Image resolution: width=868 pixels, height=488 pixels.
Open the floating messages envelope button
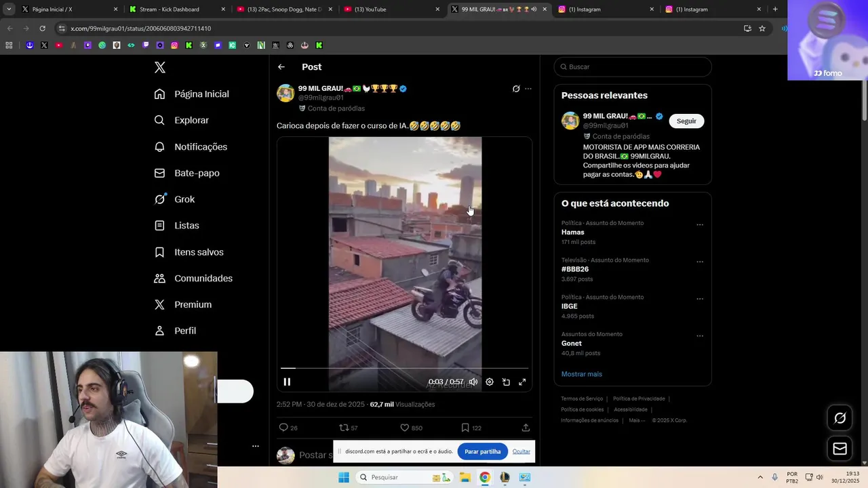tap(840, 449)
